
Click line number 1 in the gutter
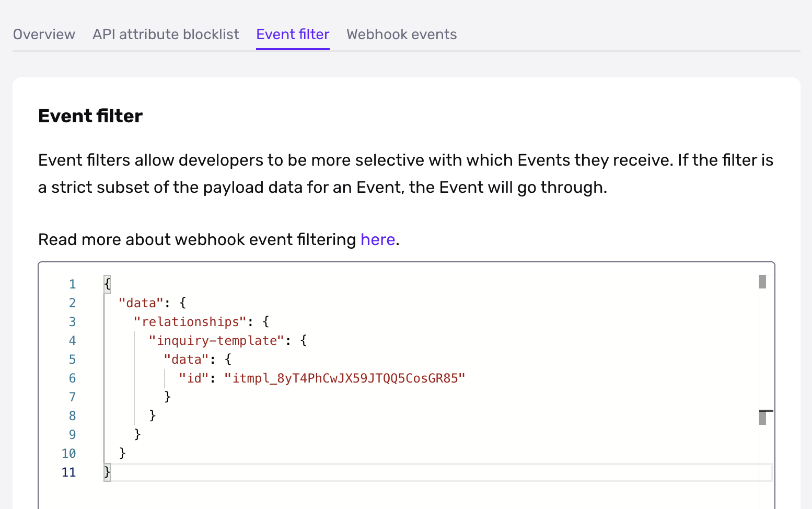[72, 283]
